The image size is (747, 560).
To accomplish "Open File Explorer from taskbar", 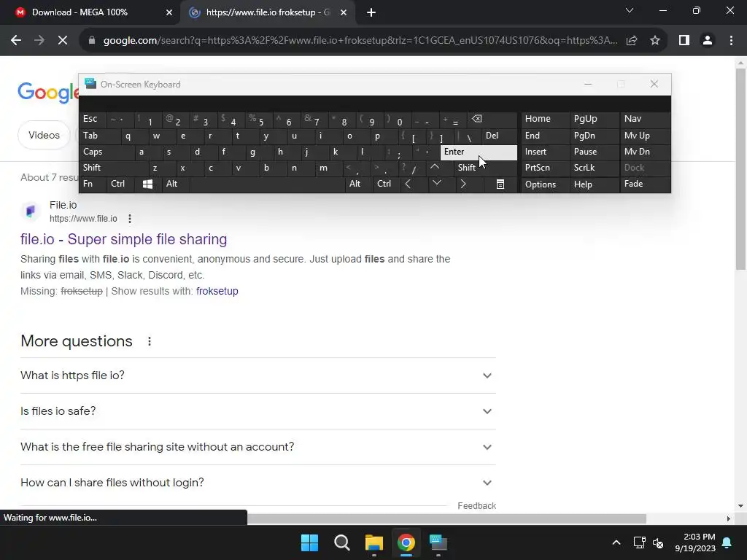I will click(x=374, y=542).
